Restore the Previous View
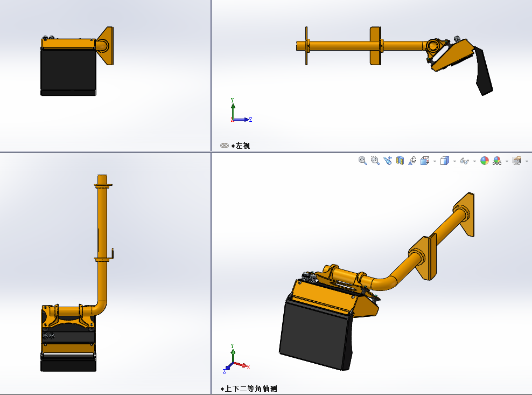 click(388, 161)
